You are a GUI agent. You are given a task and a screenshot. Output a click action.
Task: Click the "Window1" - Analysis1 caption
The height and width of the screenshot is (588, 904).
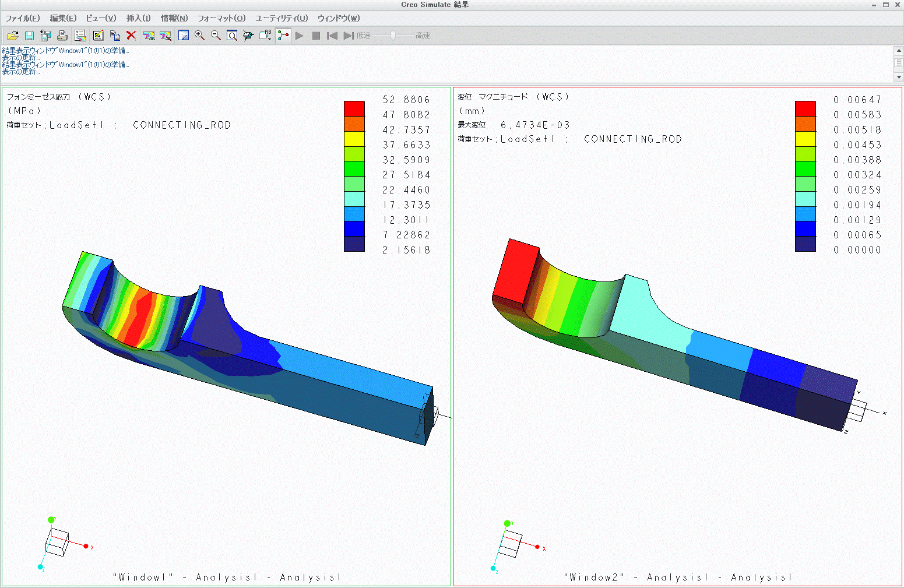[227, 578]
